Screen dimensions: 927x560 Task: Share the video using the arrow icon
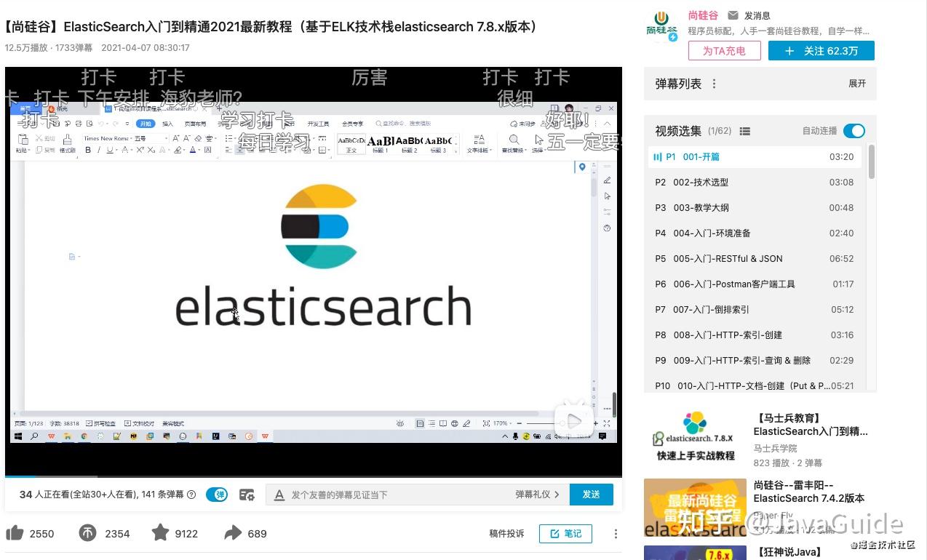(233, 533)
